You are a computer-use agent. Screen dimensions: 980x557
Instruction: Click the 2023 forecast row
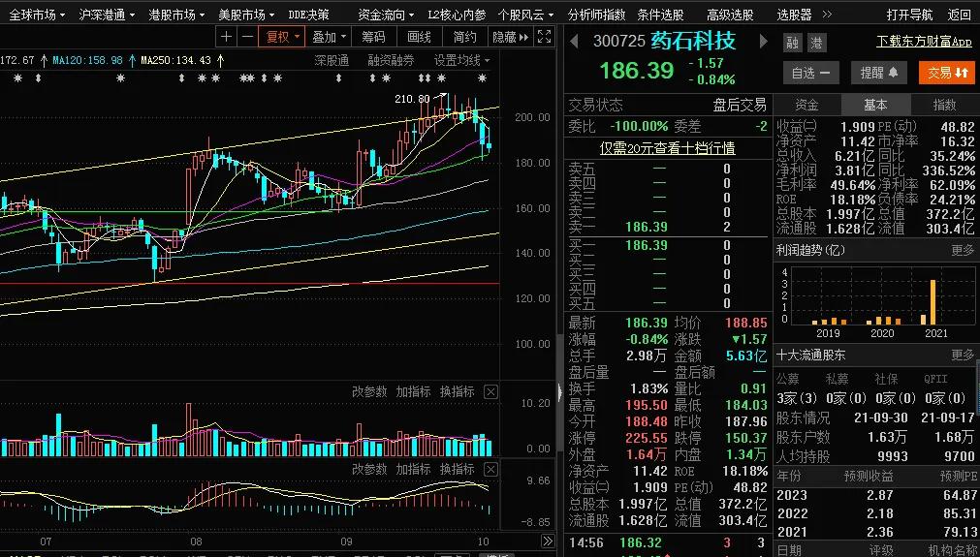click(876, 495)
